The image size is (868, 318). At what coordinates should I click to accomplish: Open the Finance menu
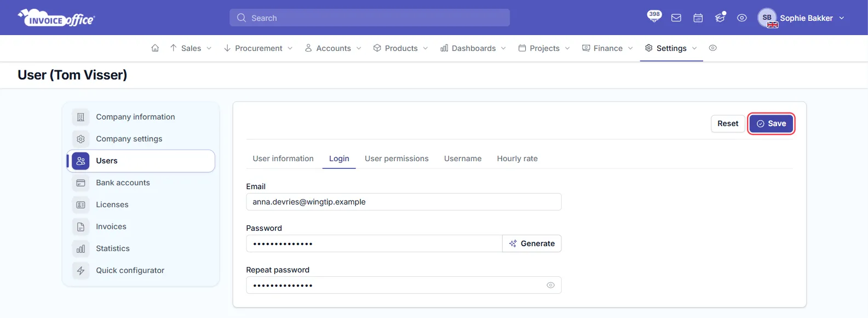(x=607, y=48)
